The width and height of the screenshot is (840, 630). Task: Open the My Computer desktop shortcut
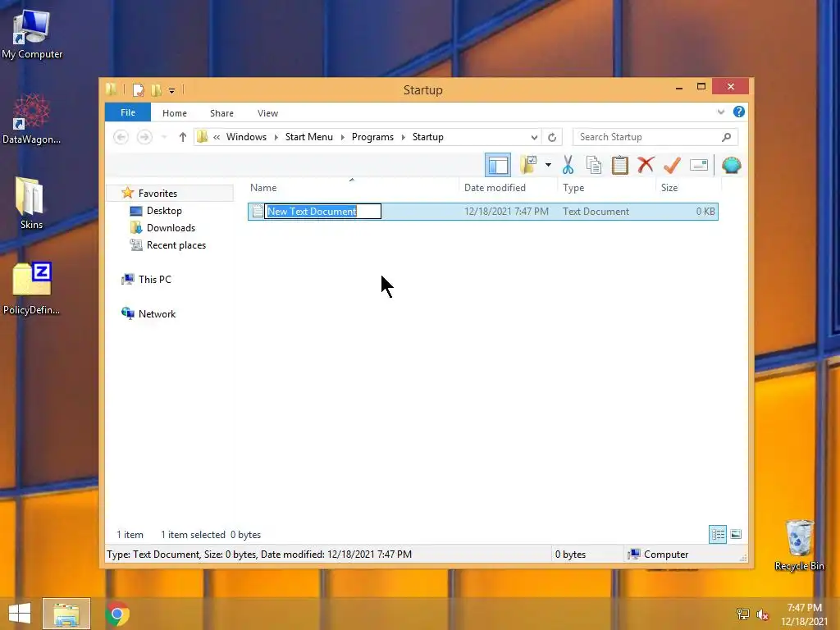(x=32, y=34)
